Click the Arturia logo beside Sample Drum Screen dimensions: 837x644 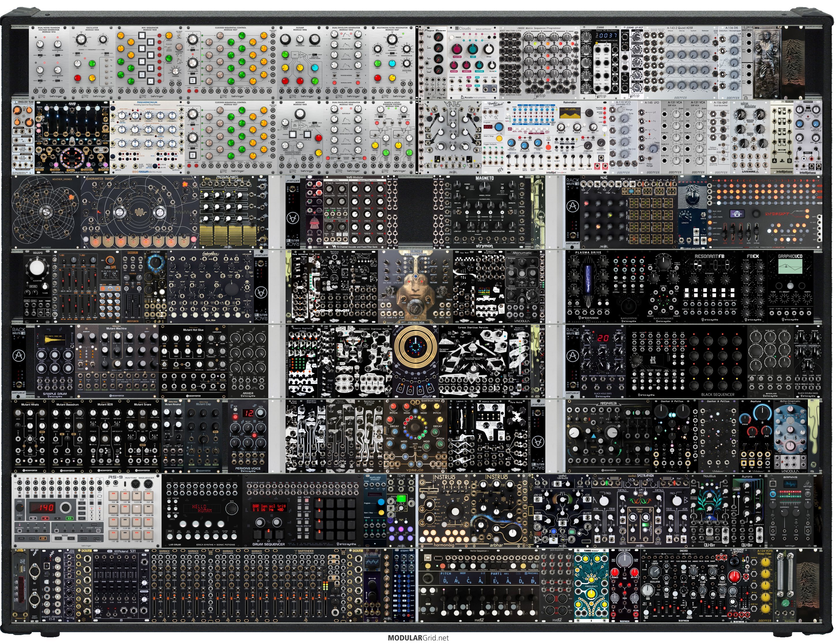click(18, 356)
